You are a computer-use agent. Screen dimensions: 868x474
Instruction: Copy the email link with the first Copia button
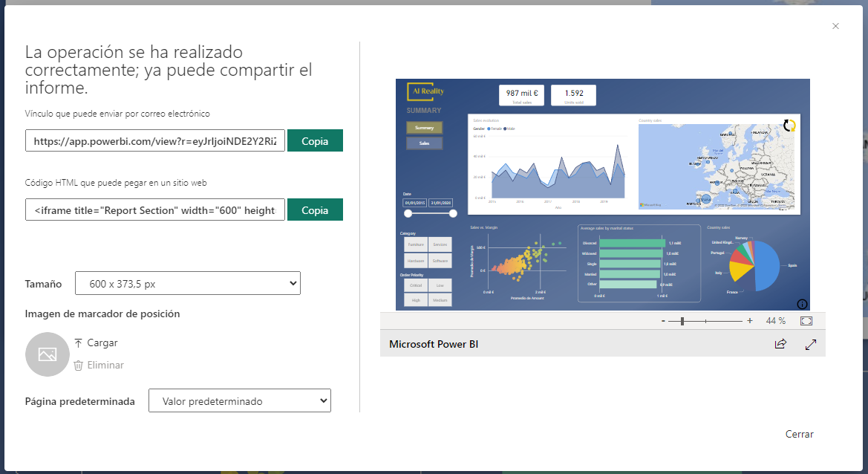[315, 140]
